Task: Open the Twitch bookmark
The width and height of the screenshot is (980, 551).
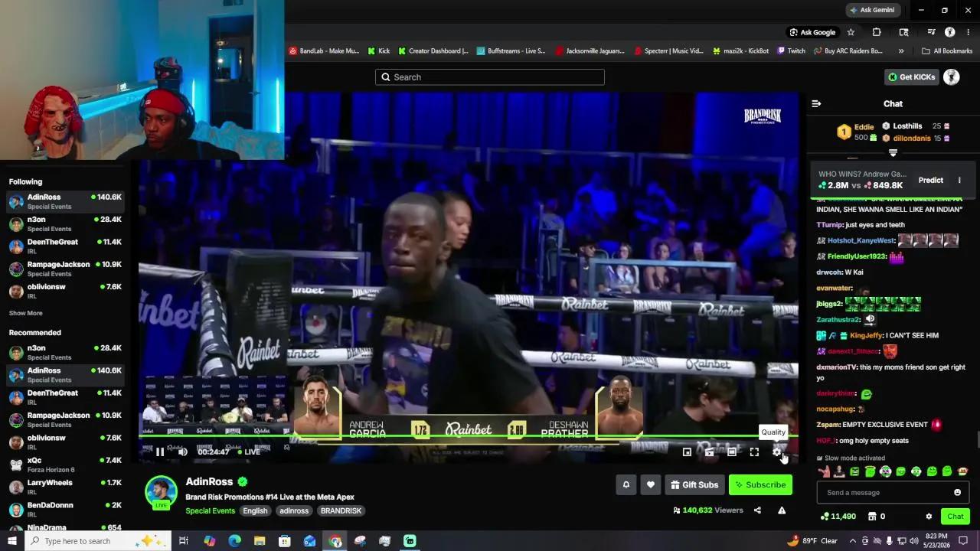Action: (x=791, y=51)
